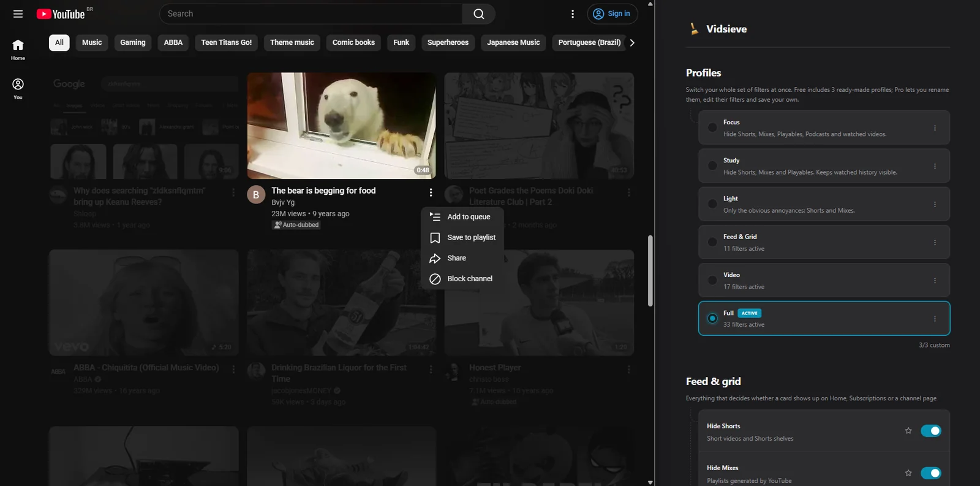The image size is (980, 486).
Task: Toggle the Hide Mixes switch
Action: click(x=931, y=473)
